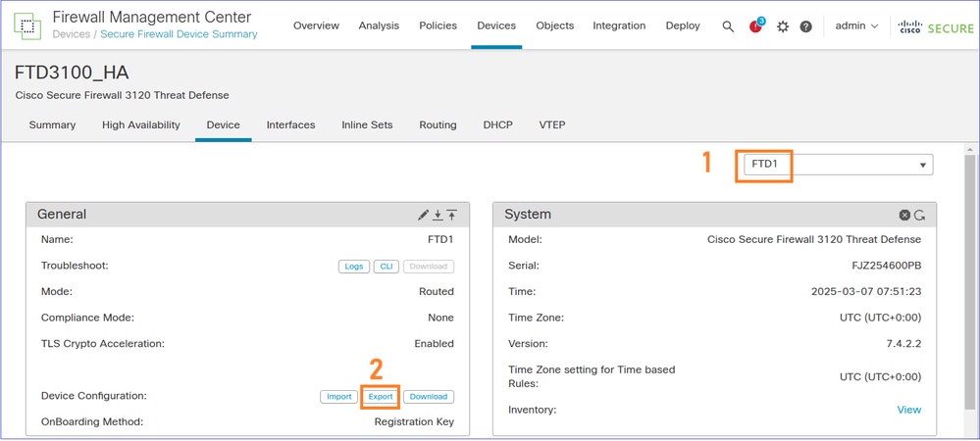Click the upload arrow icon in General panel

[x=452, y=215]
